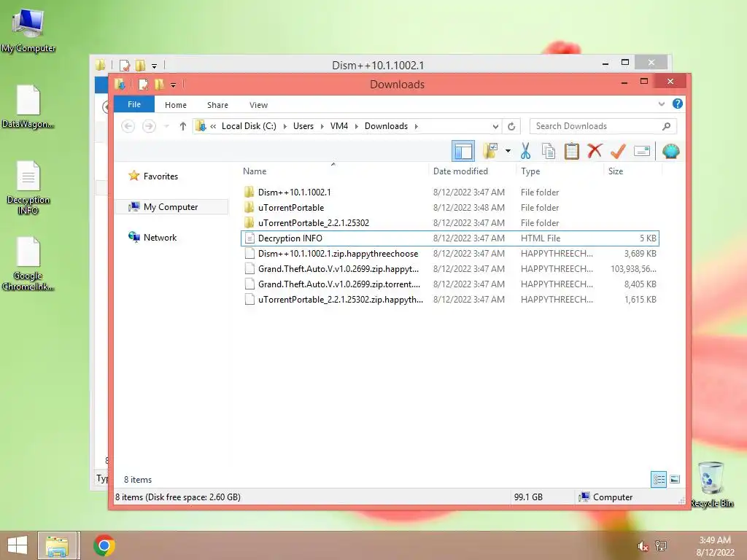
Task: Click the Refresh button beside address bar
Action: coord(511,126)
